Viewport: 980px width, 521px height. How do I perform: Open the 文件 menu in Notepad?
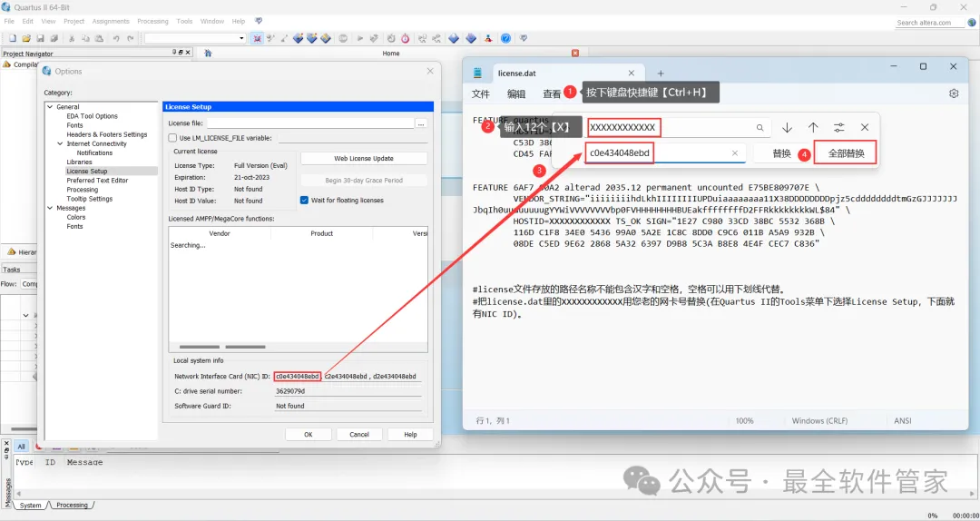pyautogui.click(x=481, y=93)
